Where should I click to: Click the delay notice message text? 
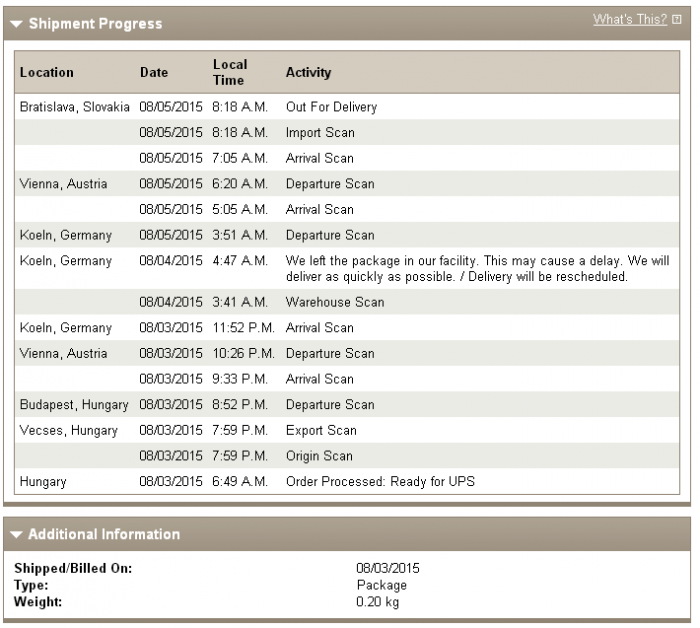tap(478, 269)
